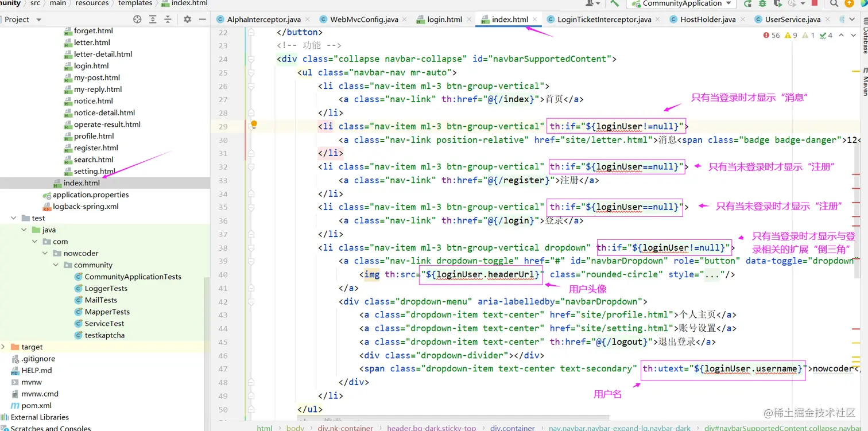Click the src breadcrumb
The height and width of the screenshot is (431, 868).
click(x=35, y=3)
